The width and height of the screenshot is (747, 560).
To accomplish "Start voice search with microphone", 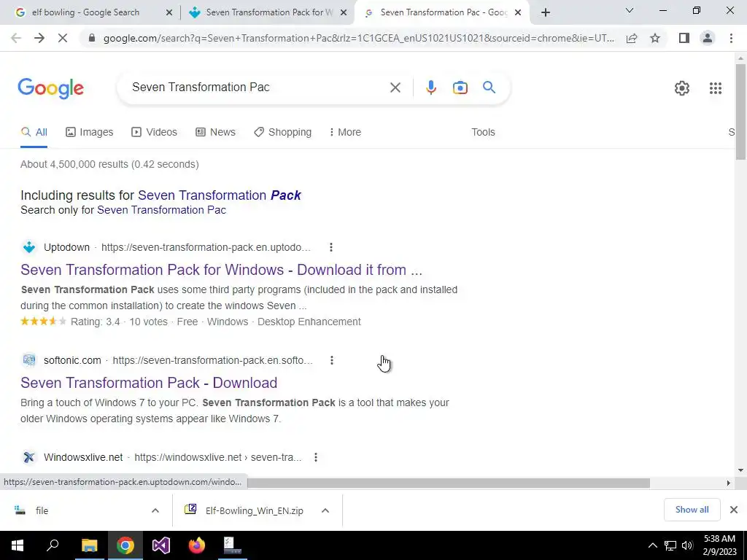I will [x=430, y=87].
